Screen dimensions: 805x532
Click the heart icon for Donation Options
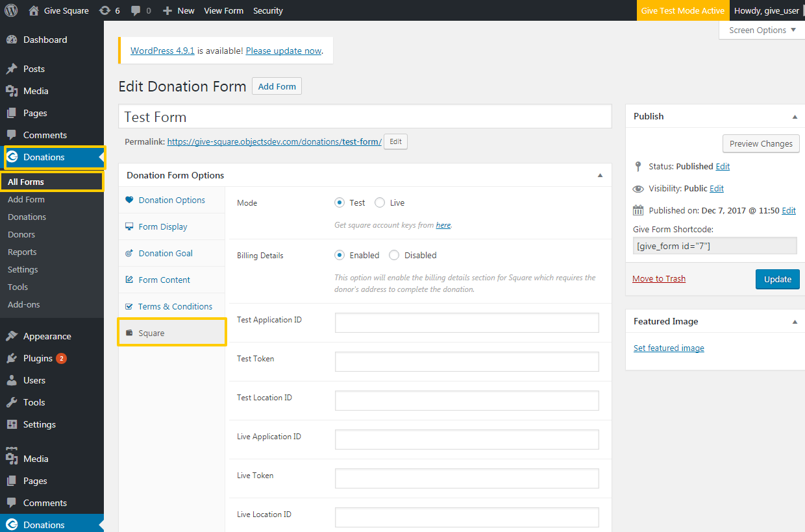(x=129, y=200)
